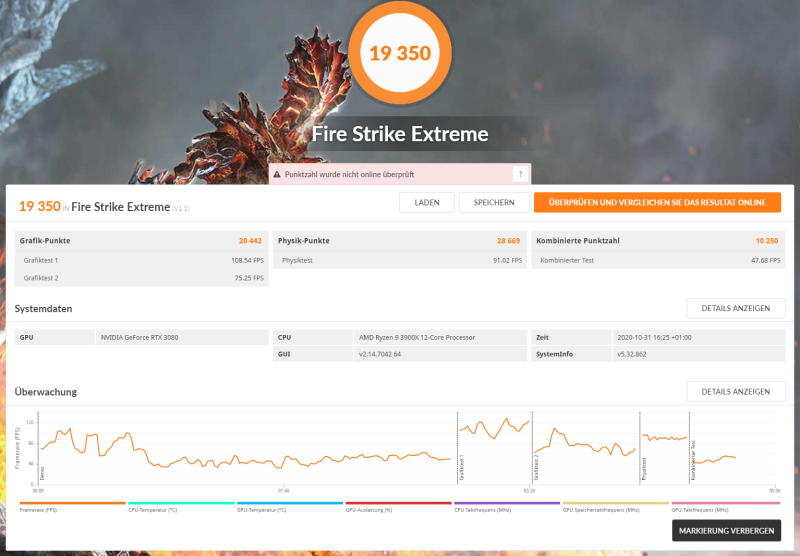Click the Grafiktest 2 chart marker

536,468
